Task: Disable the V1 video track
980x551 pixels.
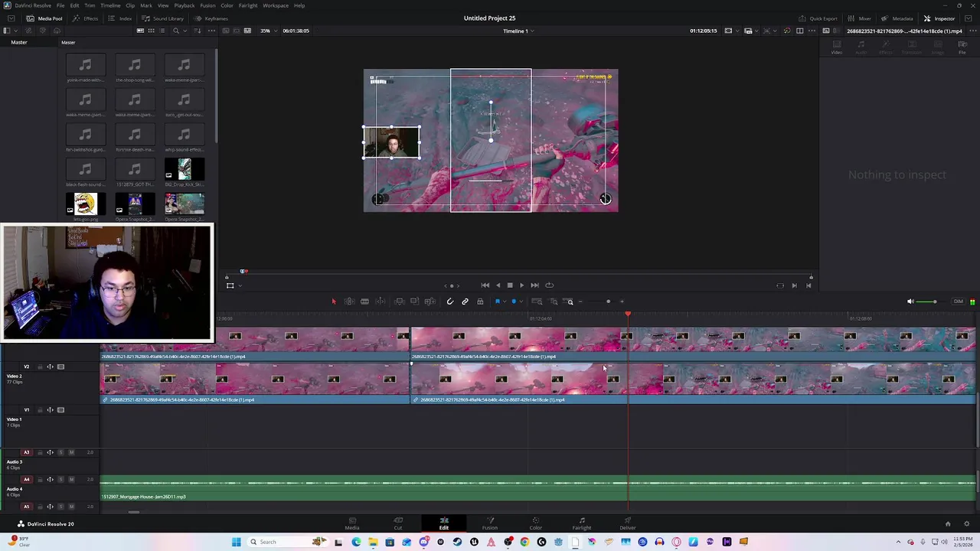Action: coord(60,409)
